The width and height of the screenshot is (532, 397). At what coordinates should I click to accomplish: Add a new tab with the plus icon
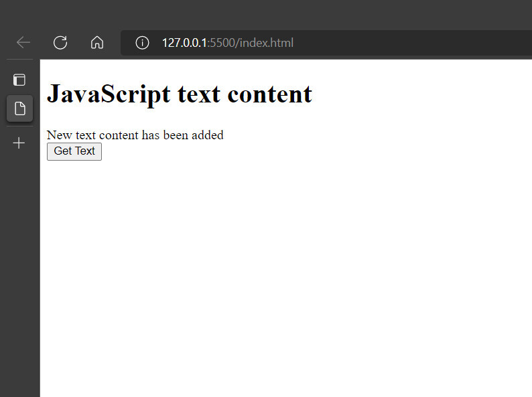pyautogui.click(x=19, y=143)
